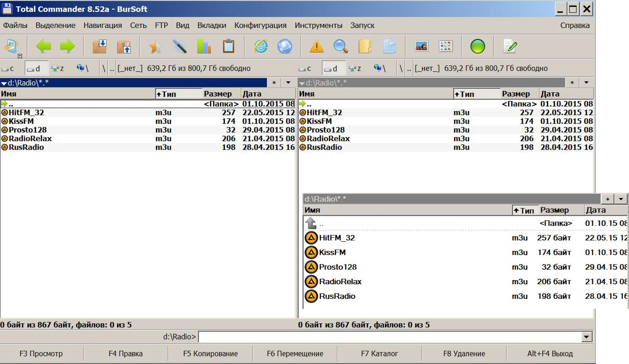The height and width of the screenshot is (364, 629).
Task: Click the yellow folder toolbar icon
Action: point(365,46)
